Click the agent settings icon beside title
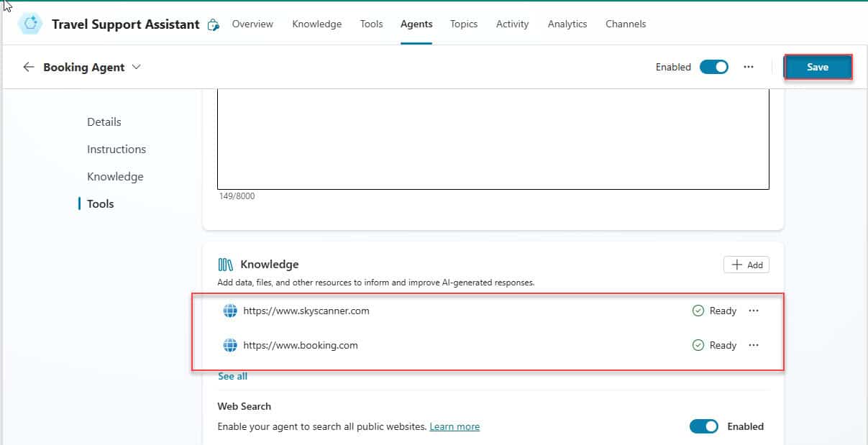868x445 pixels. tap(213, 24)
